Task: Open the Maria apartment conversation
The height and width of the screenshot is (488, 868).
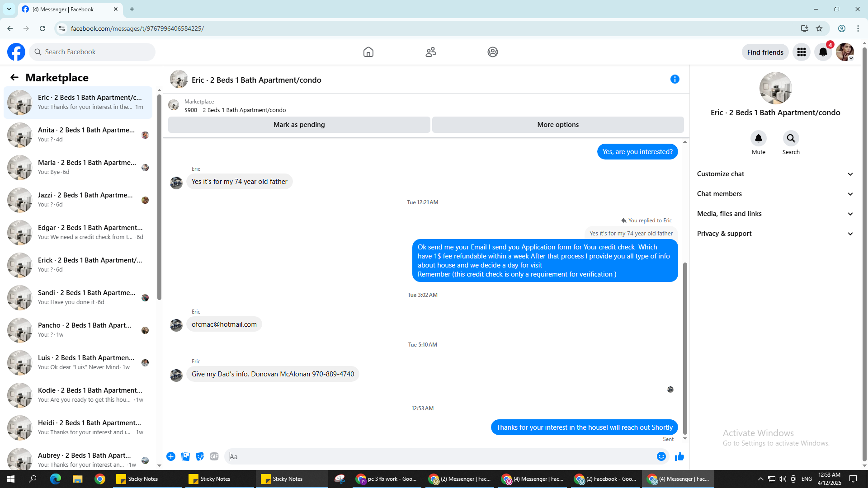Action: (78, 167)
